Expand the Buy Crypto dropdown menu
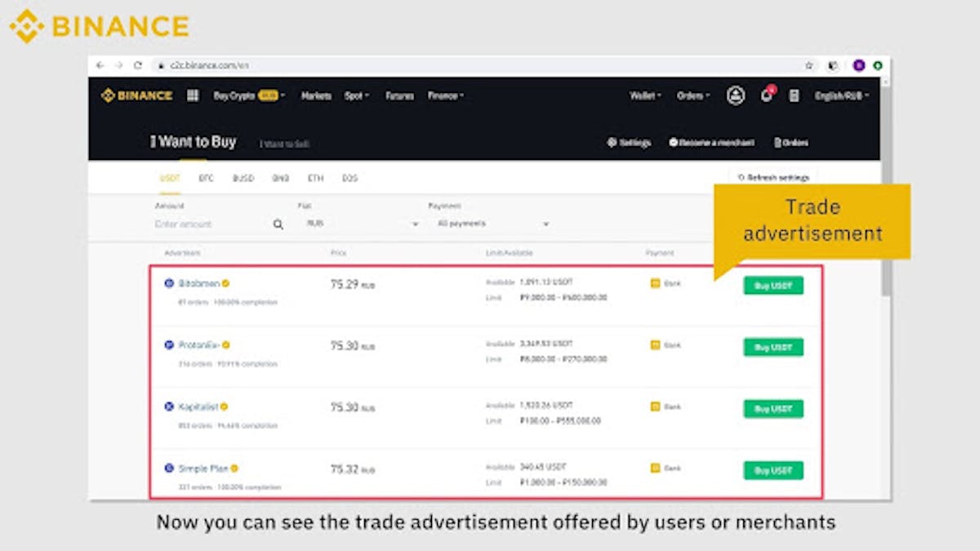Viewport: 980px width, 551px height. click(249, 96)
